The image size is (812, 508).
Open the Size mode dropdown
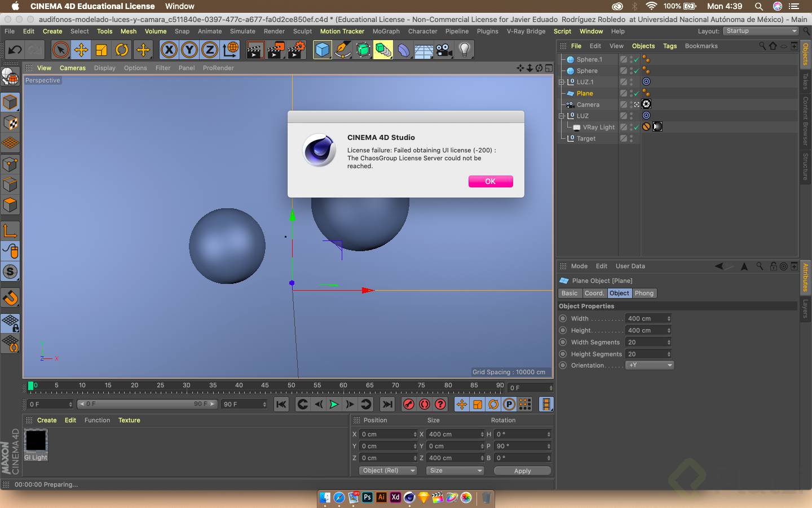[x=455, y=471]
